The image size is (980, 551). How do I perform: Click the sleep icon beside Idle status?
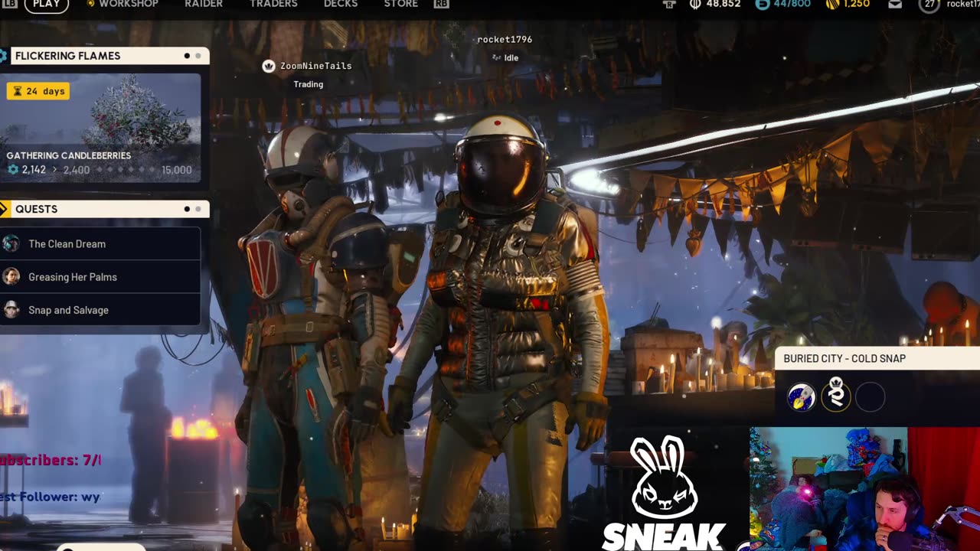pos(496,57)
